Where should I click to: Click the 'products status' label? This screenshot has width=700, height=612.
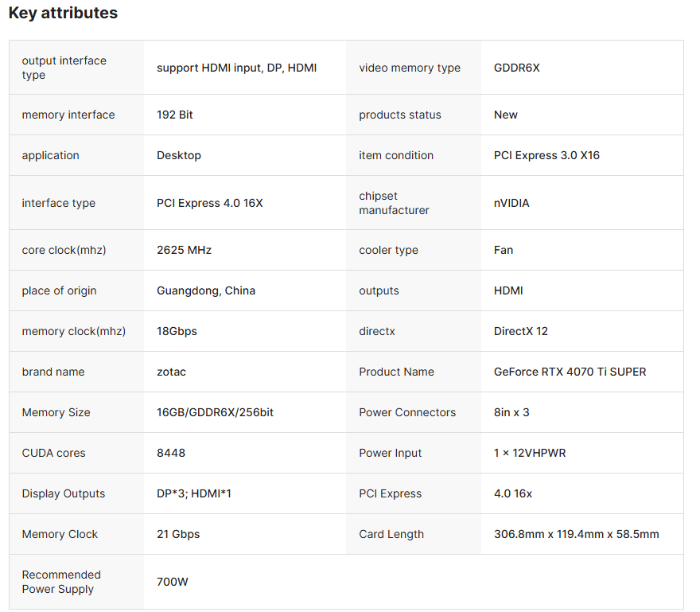click(x=400, y=115)
